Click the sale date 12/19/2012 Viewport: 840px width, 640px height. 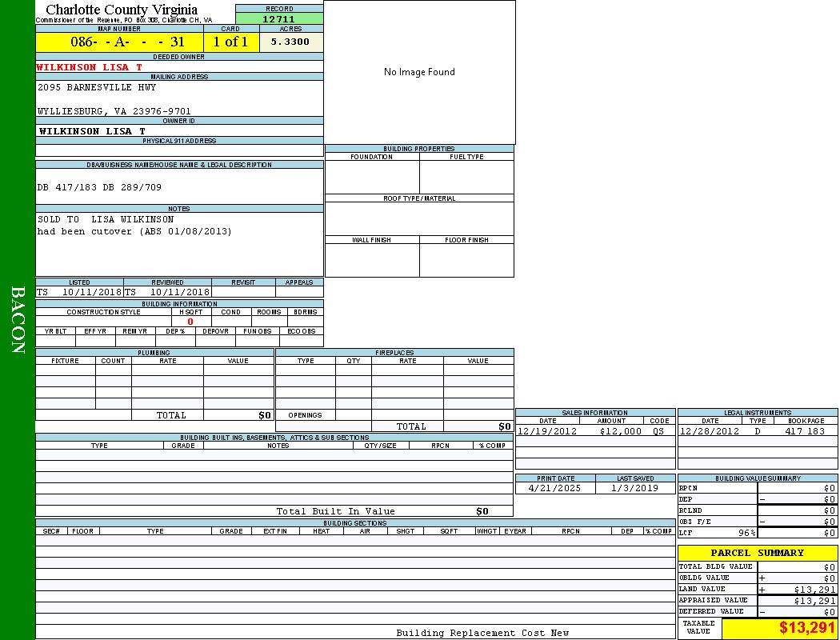coord(547,431)
